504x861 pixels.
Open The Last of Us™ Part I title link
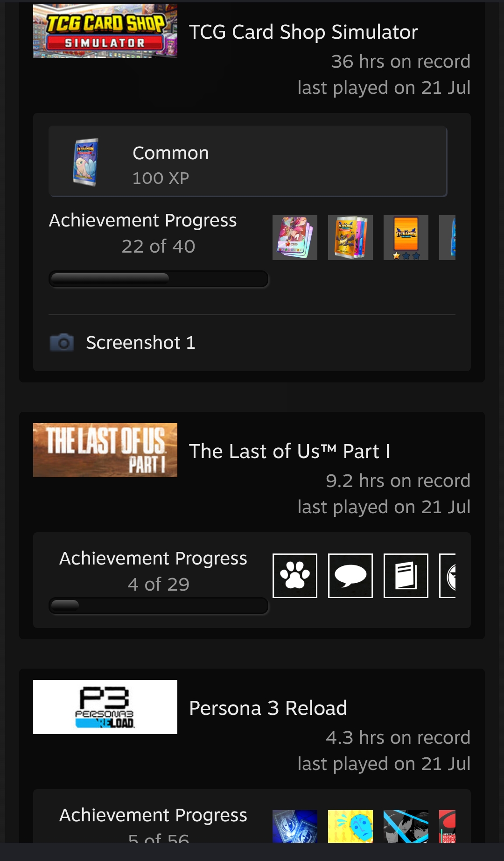tap(289, 452)
